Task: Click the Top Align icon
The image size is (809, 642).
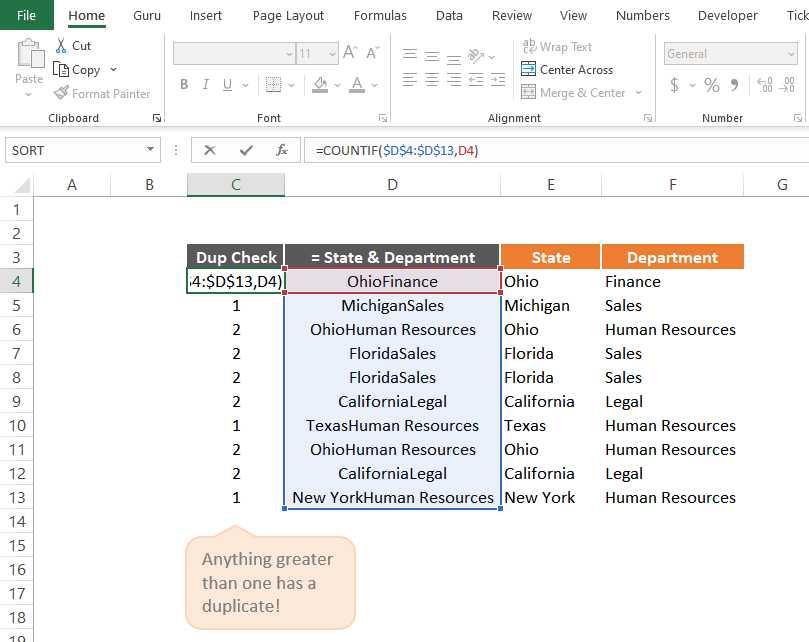Action: tap(410, 54)
